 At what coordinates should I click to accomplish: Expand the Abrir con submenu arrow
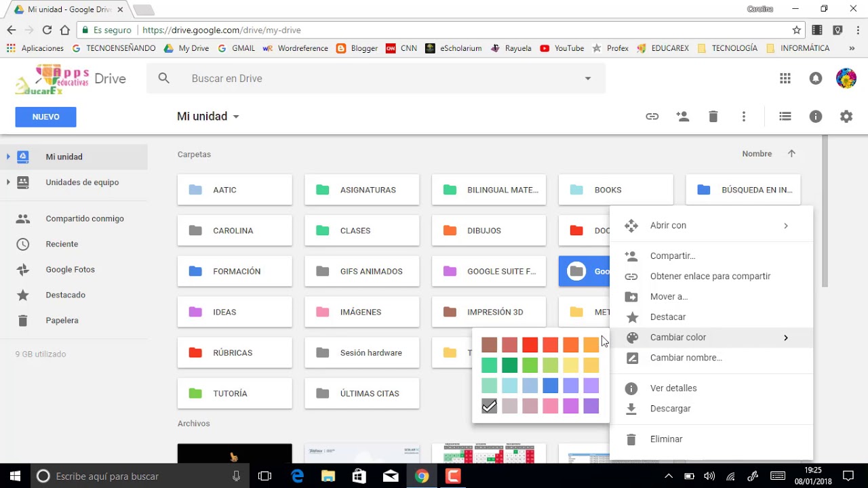[786, 226]
